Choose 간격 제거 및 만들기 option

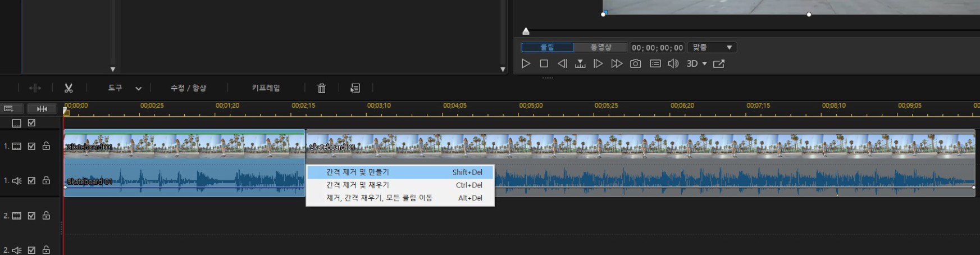pos(400,172)
